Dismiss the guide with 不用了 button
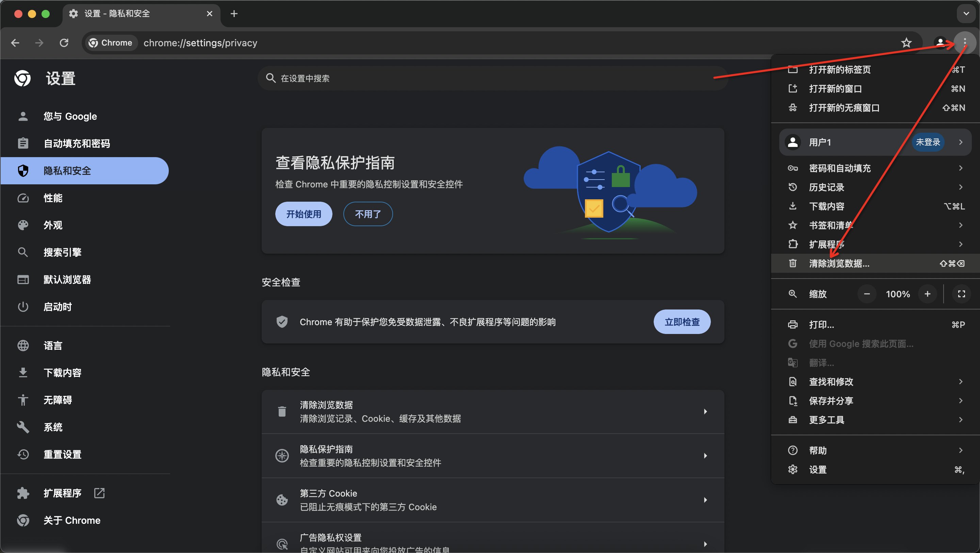Viewport: 980px width, 553px height. tap(367, 214)
